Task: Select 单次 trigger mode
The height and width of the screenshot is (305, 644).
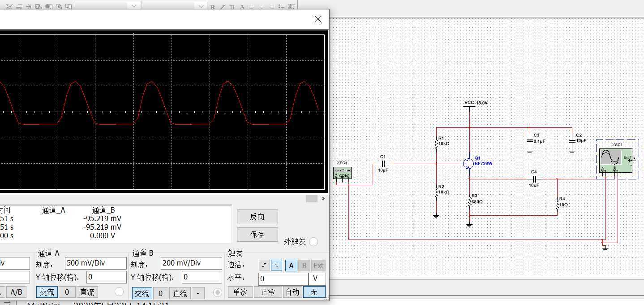Action: click(240, 292)
